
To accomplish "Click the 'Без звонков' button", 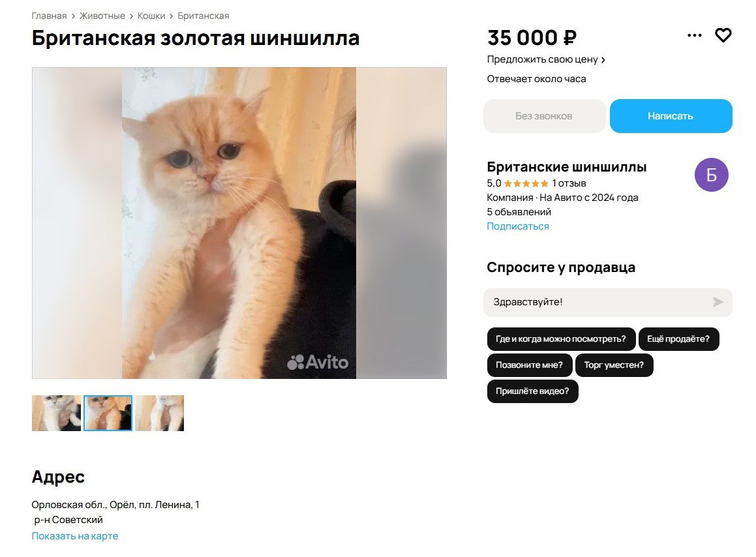I will pos(544,115).
